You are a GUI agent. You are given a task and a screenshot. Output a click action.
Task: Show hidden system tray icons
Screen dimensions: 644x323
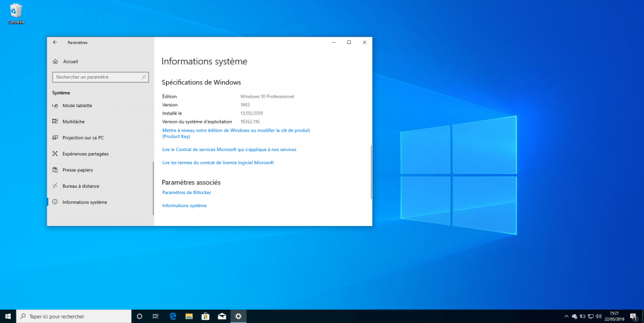click(x=567, y=317)
